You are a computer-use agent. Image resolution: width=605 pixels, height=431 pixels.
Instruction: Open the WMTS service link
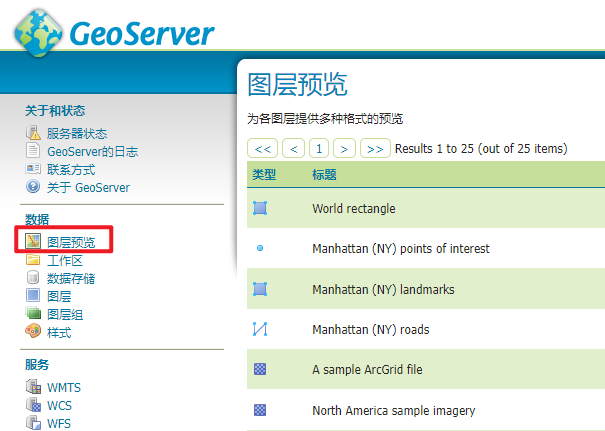pos(64,387)
